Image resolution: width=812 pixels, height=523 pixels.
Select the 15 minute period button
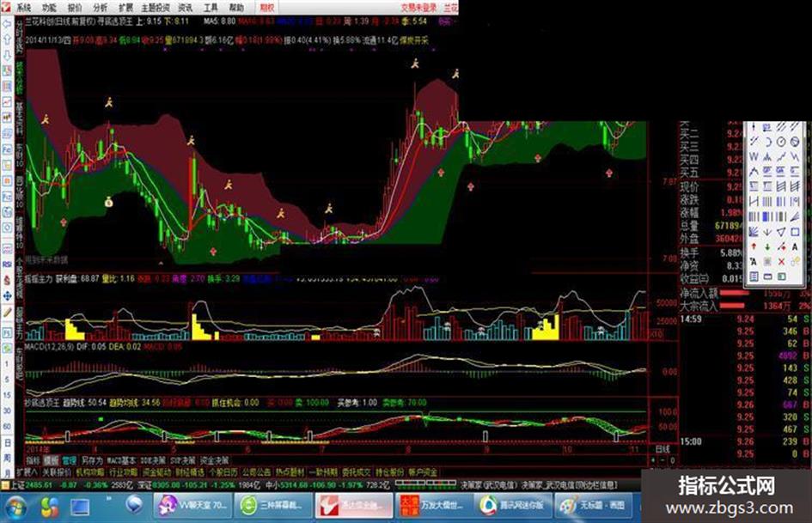coord(7,394)
